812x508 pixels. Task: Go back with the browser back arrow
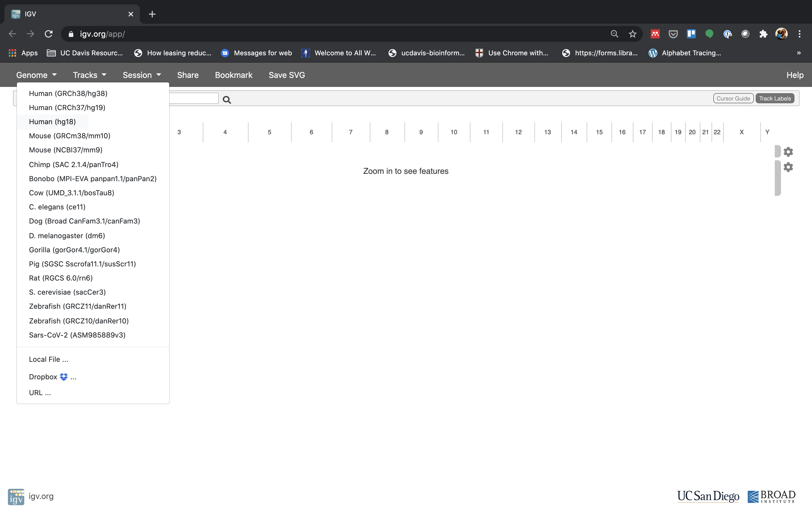point(12,34)
